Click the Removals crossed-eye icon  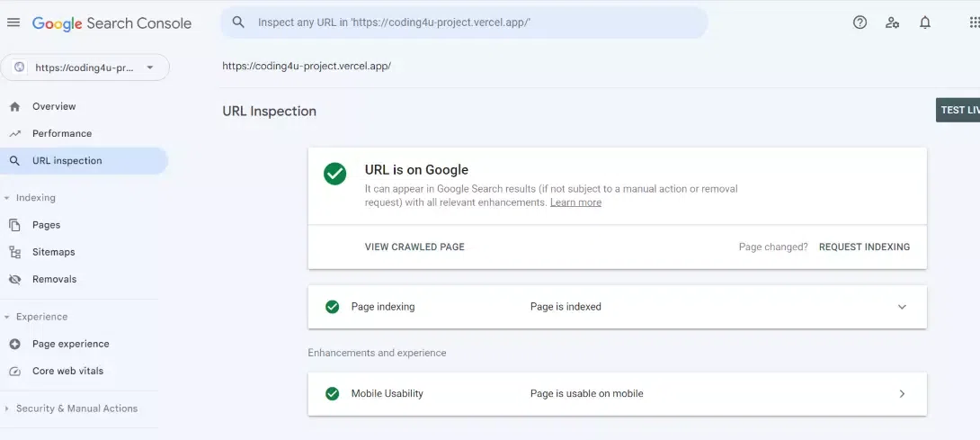(x=14, y=279)
